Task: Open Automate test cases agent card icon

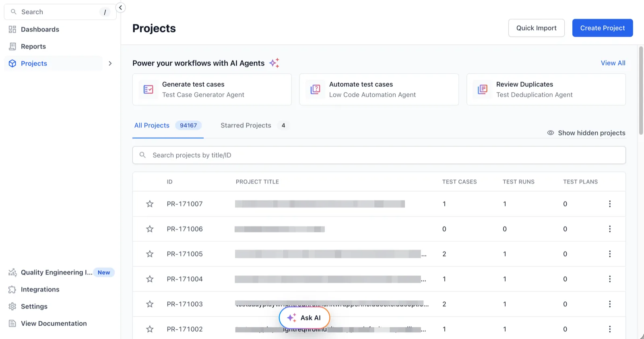Action: (316, 89)
